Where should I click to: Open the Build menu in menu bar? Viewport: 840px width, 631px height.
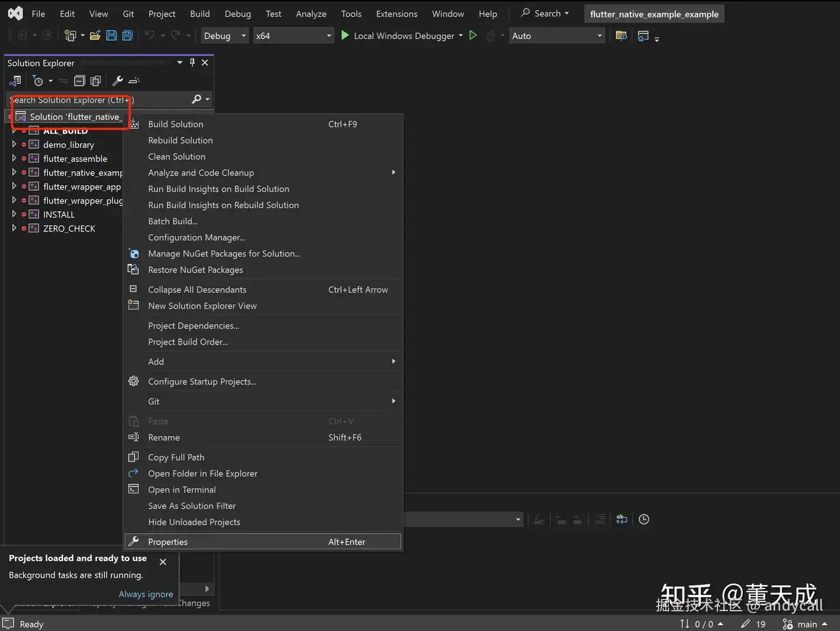[200, 13]
